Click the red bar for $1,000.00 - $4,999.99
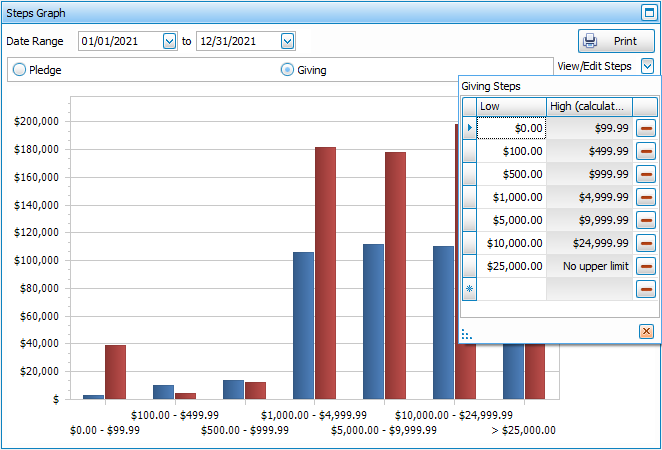Screen dimensions: 662x450 325,272
